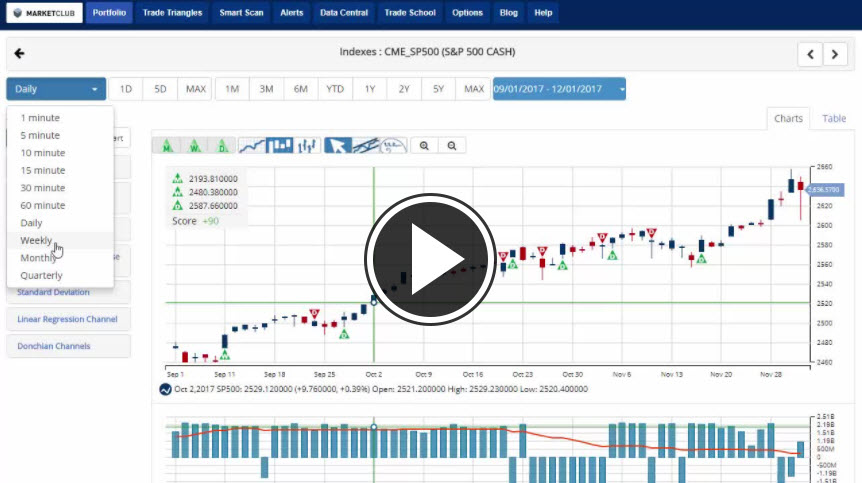Open Trade Triangles in navigation

pyautogui.click(x=173, y=13)
